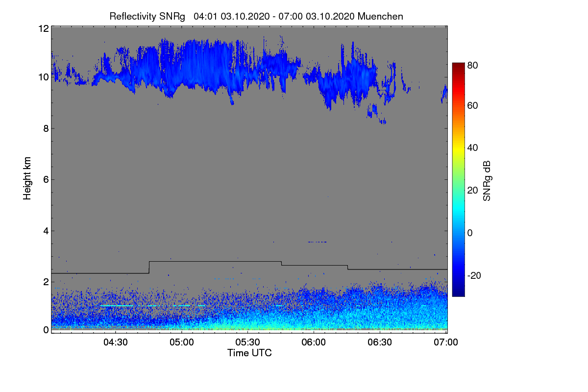Click the colorbar '80' value label
Viewport: 588px width, 392px height.
click(x=473, y=65)
